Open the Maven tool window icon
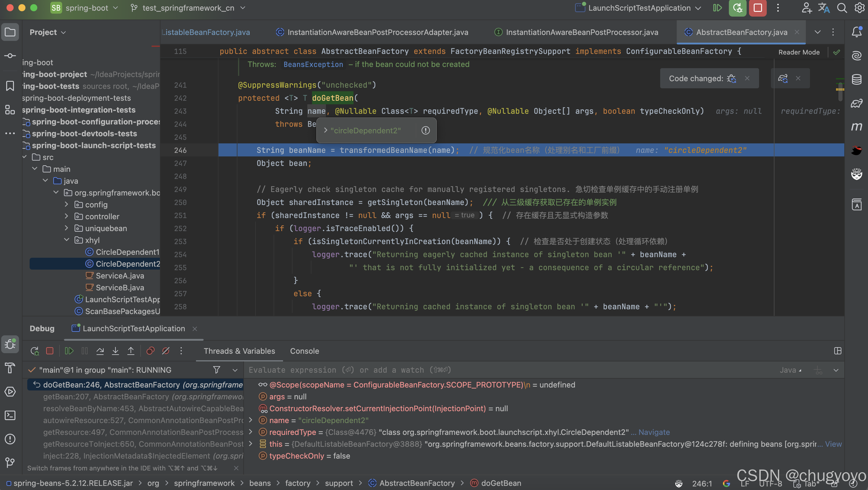This screenshot has height=490, width=868. (x=856, y=127)
